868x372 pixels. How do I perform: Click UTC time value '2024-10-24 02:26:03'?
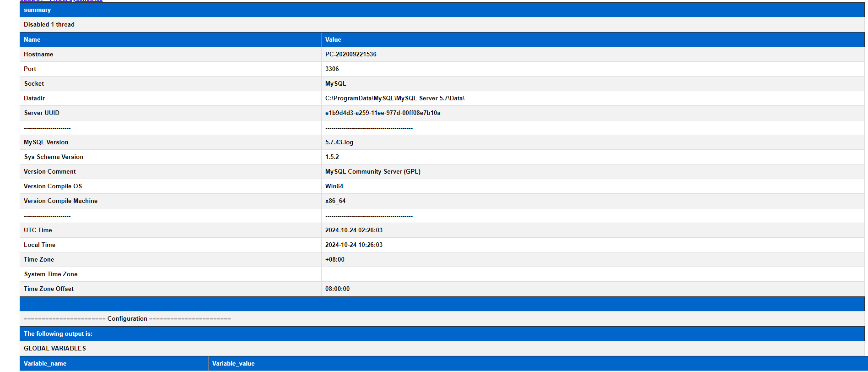pos(354,230)
